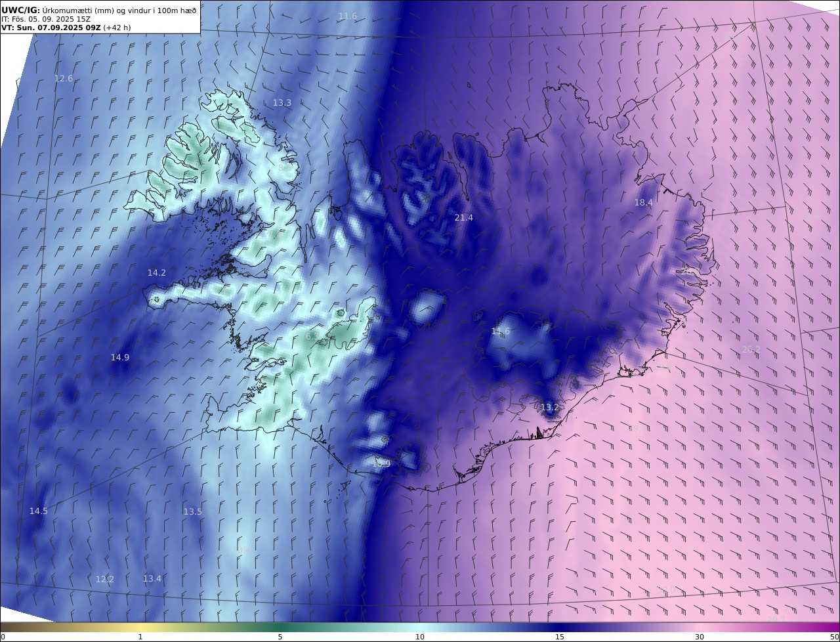Click the '14.2' value label
Viewport: 840px width, 642px height.
click(x=157, y=273)
